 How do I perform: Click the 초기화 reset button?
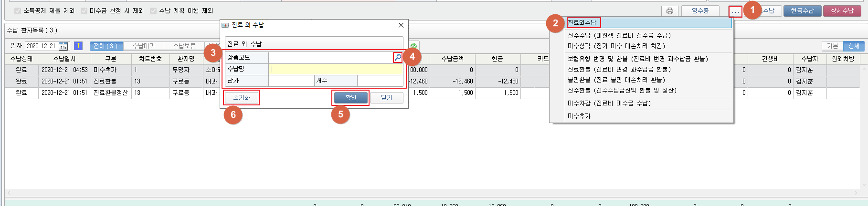coord(242,98)
